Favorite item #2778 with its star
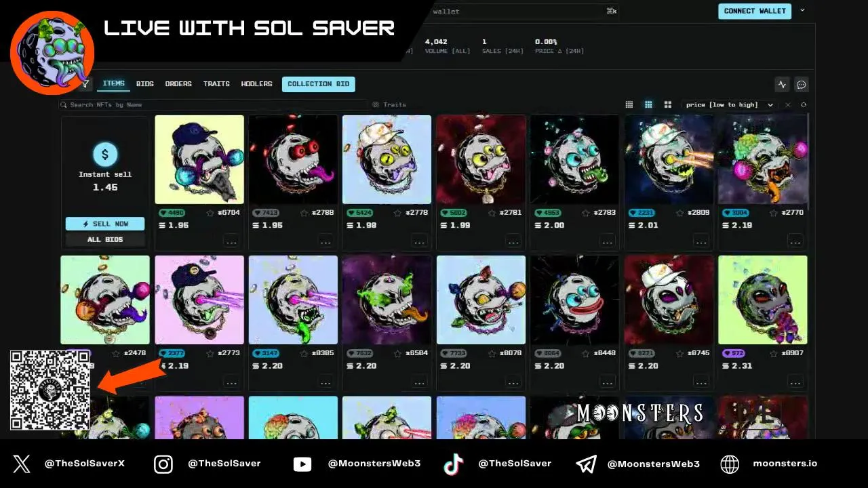The image size is (868, 488). tap(398, 213)
